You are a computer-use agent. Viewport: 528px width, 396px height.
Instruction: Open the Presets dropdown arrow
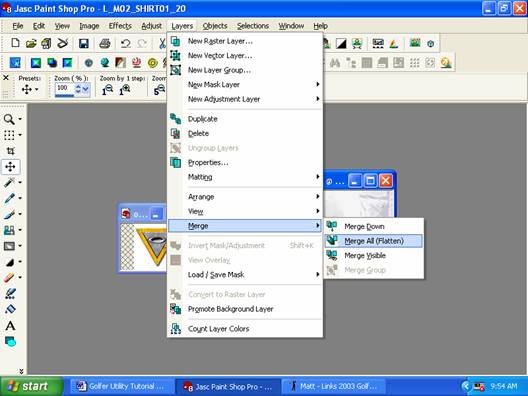(36, 90)
